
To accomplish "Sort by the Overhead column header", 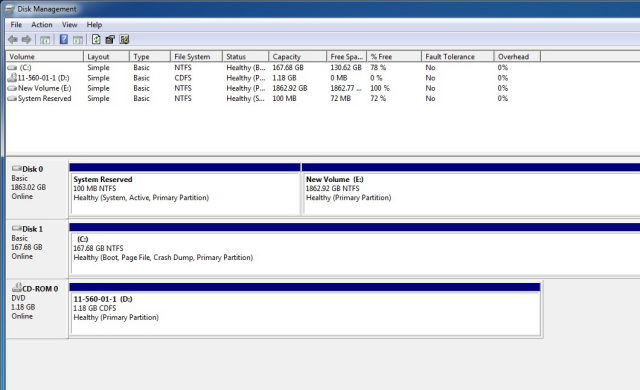I will (x=517, y=57).
